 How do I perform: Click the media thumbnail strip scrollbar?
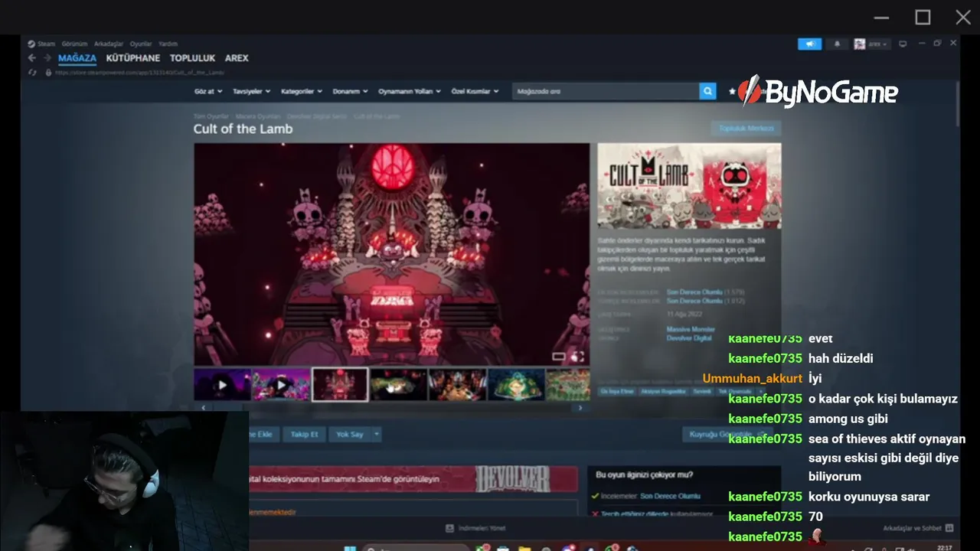pyautogui.click(x=391, y=408)
